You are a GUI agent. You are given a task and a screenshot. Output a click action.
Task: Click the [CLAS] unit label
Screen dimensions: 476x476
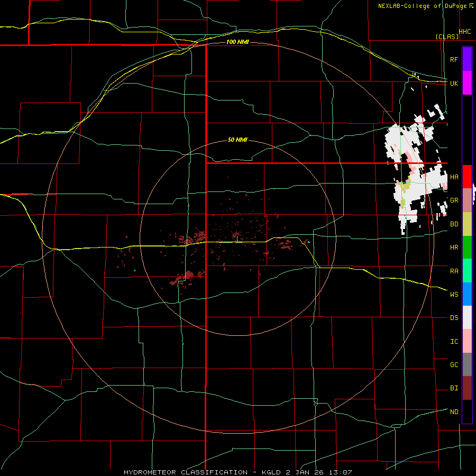click(447, 36)
